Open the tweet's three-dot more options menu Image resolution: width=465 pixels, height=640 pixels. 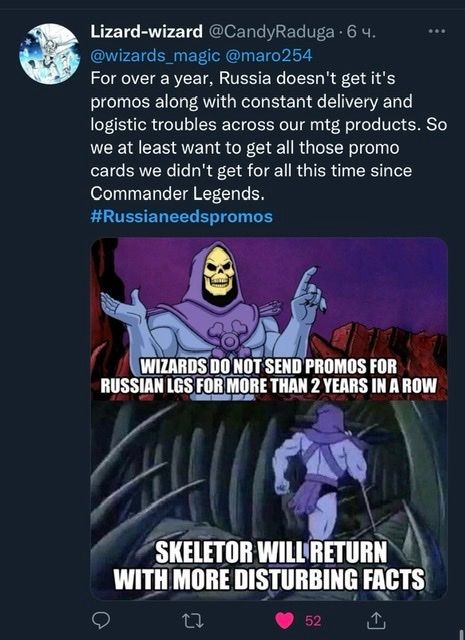tap(437, 31)
